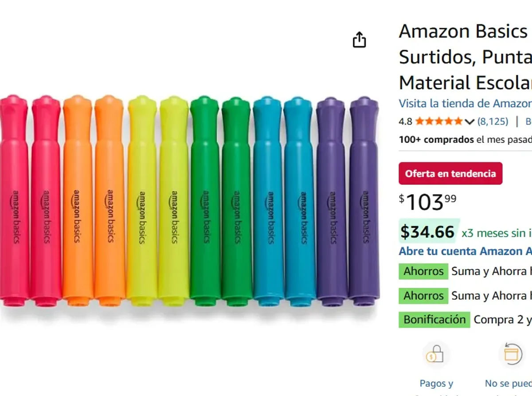Visit the Amazon store via "Visita la tienda"
Image resolution: width=532 pixels, height=396 pixels.
[x=465, y=103]
